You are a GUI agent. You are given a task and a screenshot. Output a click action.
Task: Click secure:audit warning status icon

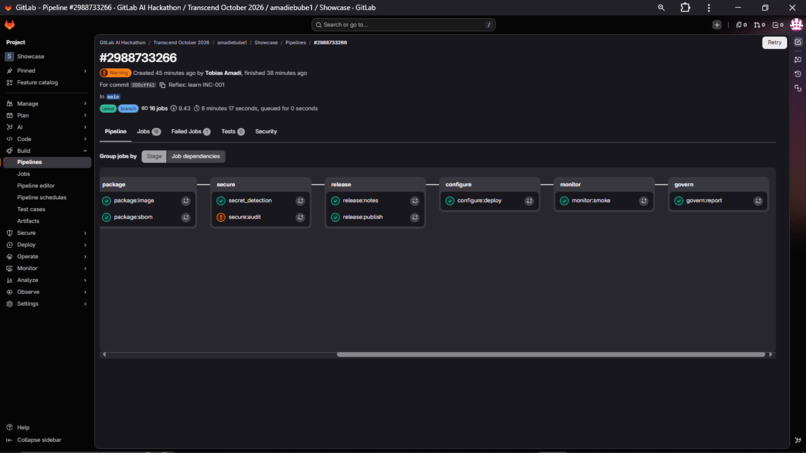221,218
